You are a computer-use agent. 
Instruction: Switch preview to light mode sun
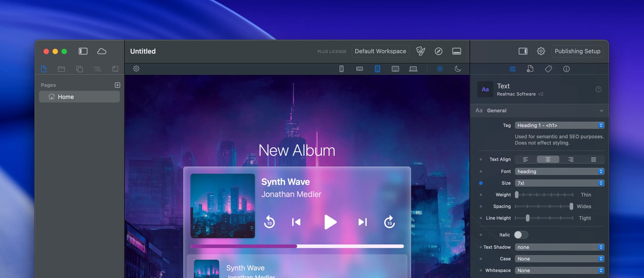pos(440,69)
